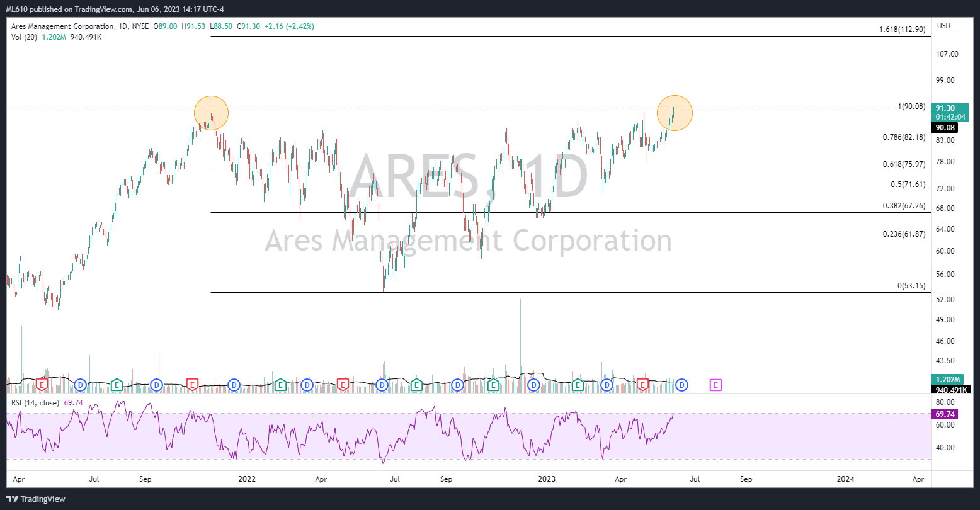Select the 1(90.08) Fibonacci level label
This screenshot has height=510, width=980.
pos(911,106)
